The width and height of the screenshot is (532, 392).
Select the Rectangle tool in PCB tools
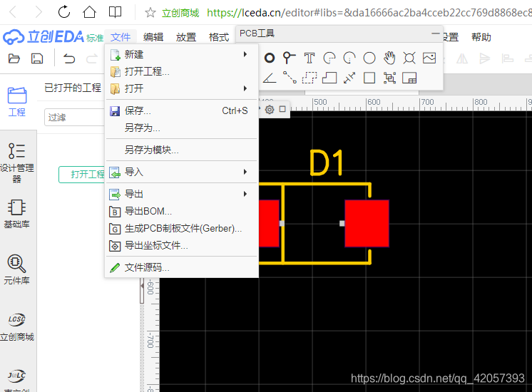click(x=369, y=78)
